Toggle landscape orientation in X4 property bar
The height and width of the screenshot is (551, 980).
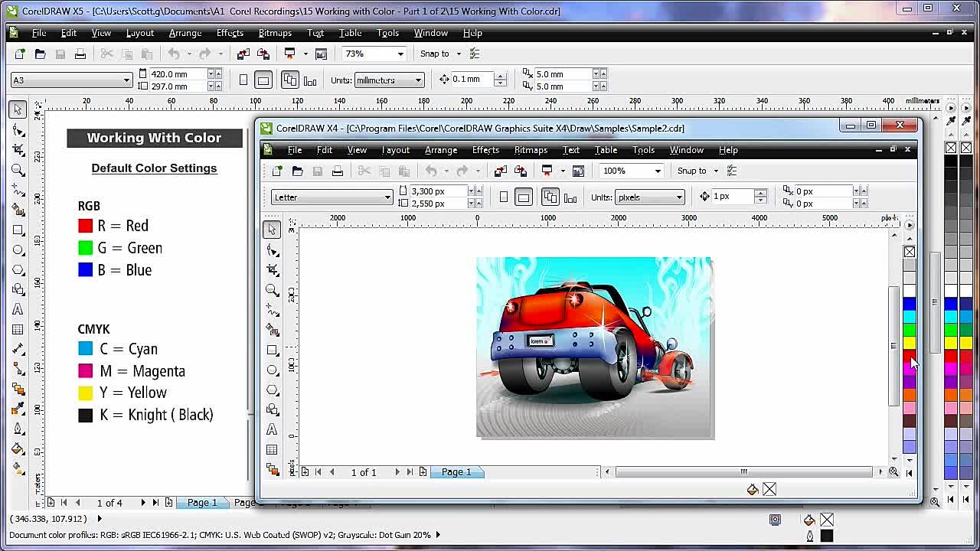[x=523, y=197]
